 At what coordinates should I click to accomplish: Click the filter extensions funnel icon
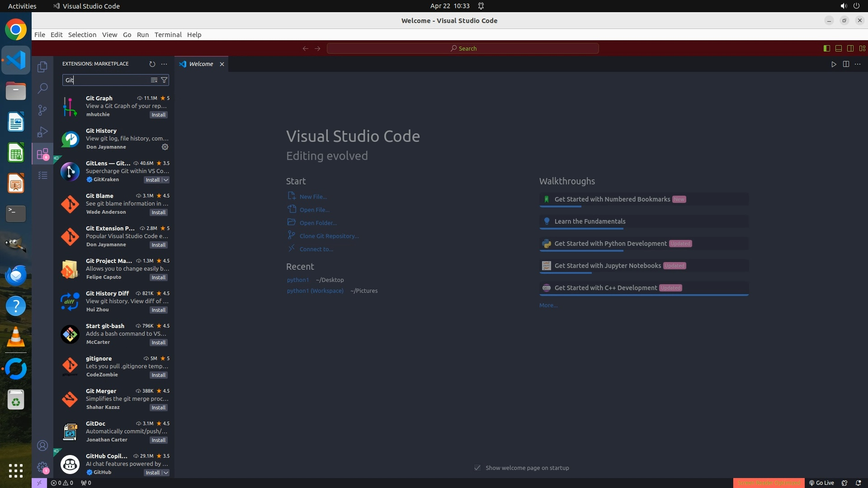point(164,80)
